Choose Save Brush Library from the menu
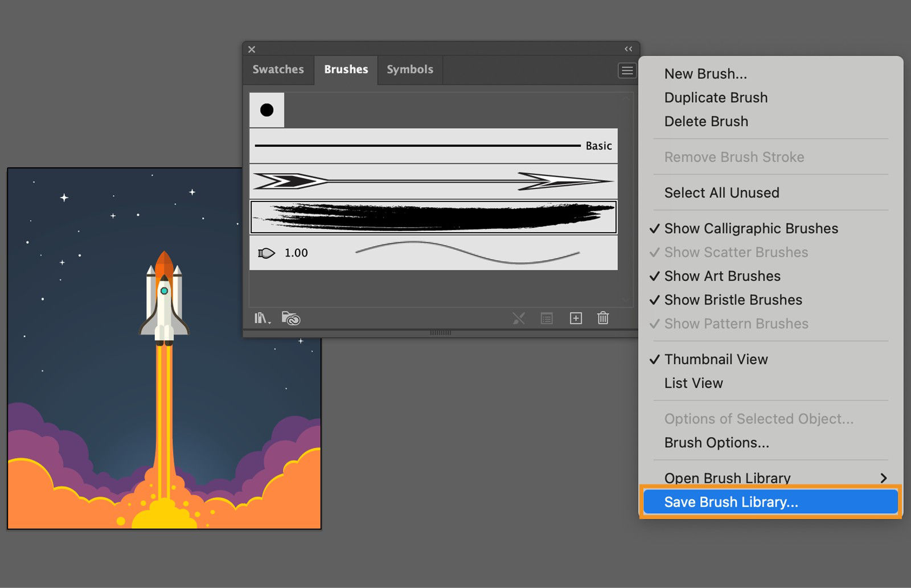The image size is (911, 588). tap(731, 501)
